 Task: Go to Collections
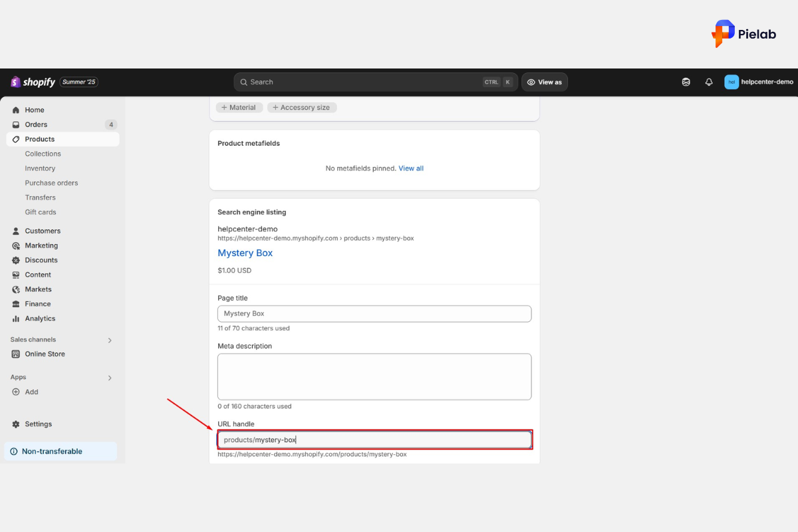click(43, 154)
